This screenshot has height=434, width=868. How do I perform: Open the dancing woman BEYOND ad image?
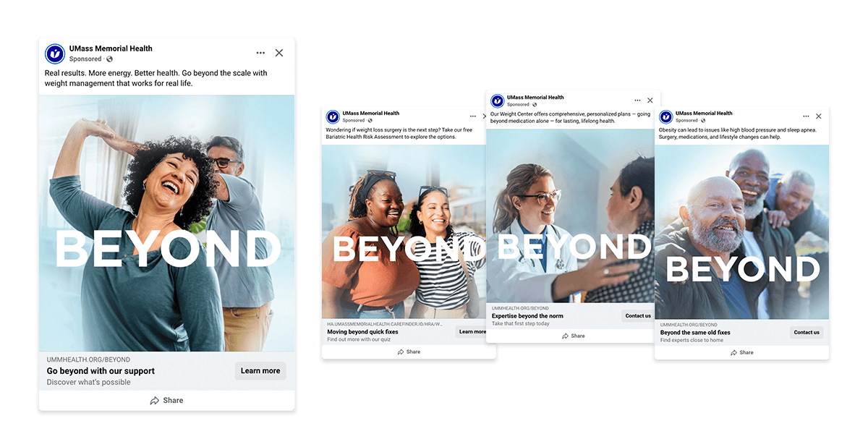point(166,224)
